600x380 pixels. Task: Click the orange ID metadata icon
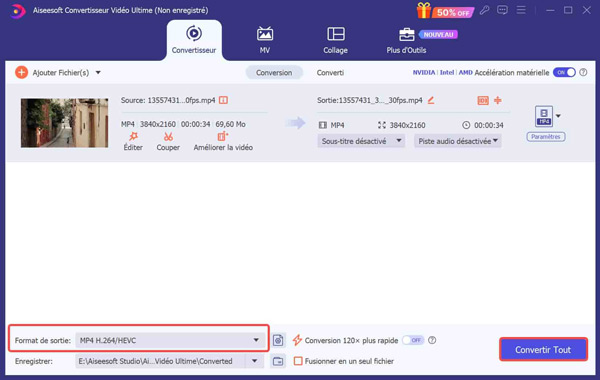click(483, 100)
